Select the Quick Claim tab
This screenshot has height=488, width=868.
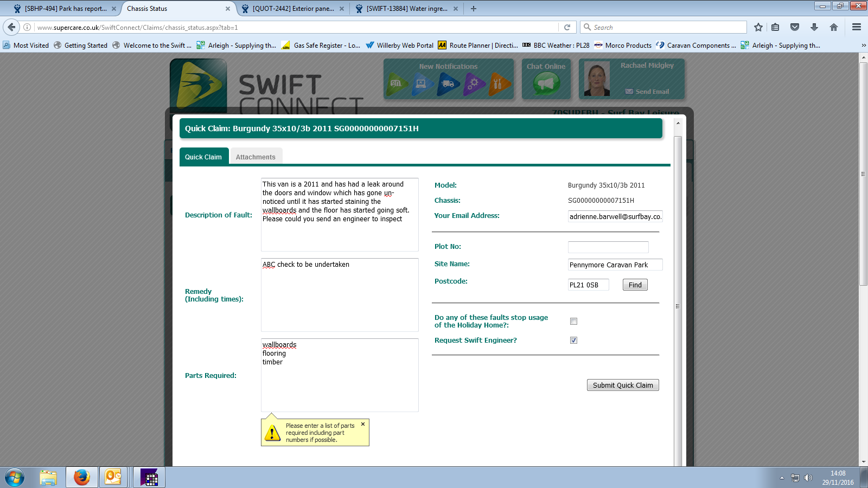coord(203,157)
